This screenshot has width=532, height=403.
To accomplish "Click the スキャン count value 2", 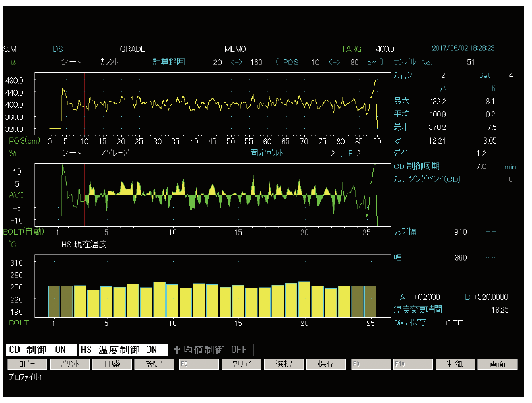I will click(443, 75).
